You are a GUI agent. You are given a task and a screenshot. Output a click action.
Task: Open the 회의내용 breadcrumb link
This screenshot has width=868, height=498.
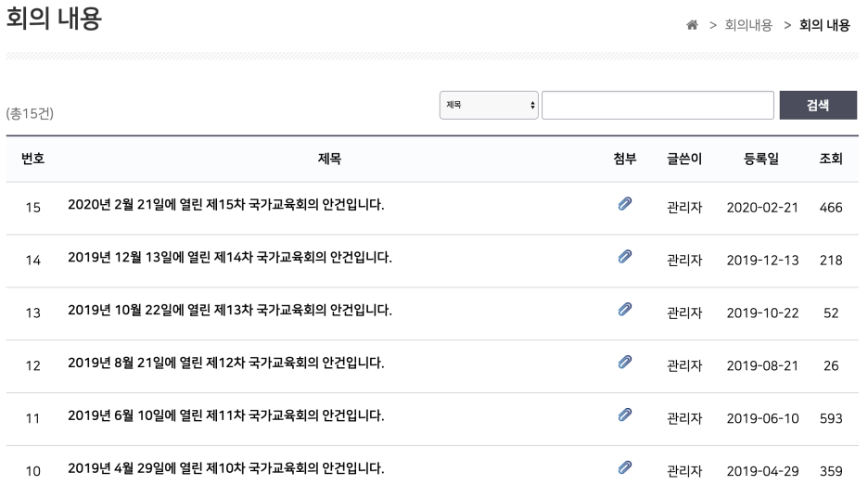(x=748, y=25)
